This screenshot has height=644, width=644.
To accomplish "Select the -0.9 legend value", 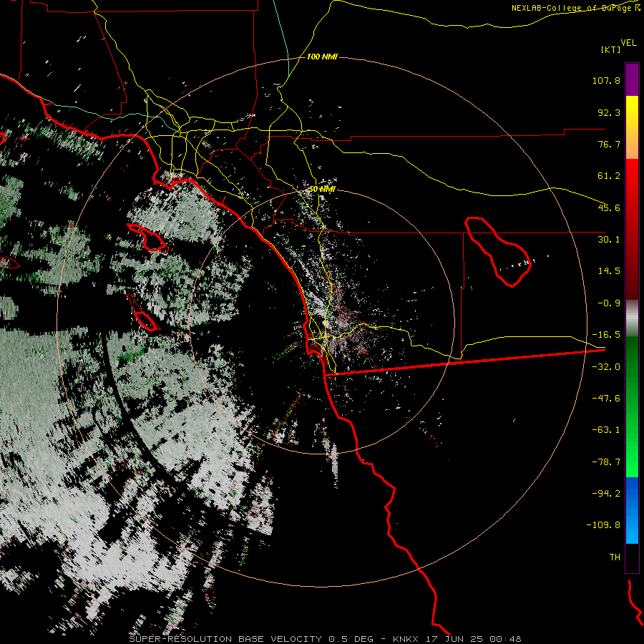I will pyautogui.click(x=609, y=303).
